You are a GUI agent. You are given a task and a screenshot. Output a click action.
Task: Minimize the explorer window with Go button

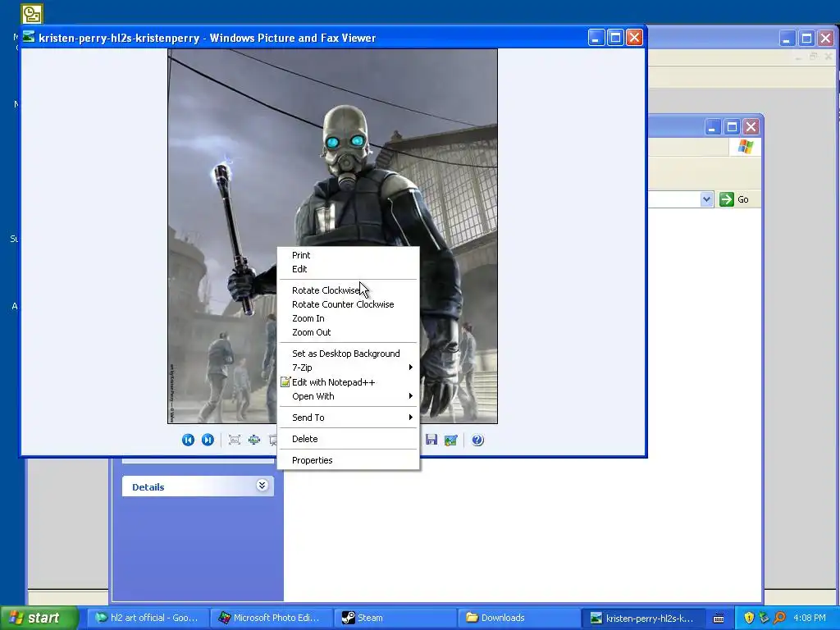pyautogui.click(x=713, y=127)
